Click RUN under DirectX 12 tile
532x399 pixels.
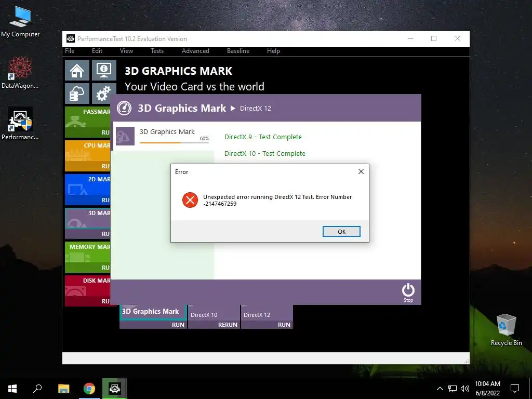pos(284,325)
